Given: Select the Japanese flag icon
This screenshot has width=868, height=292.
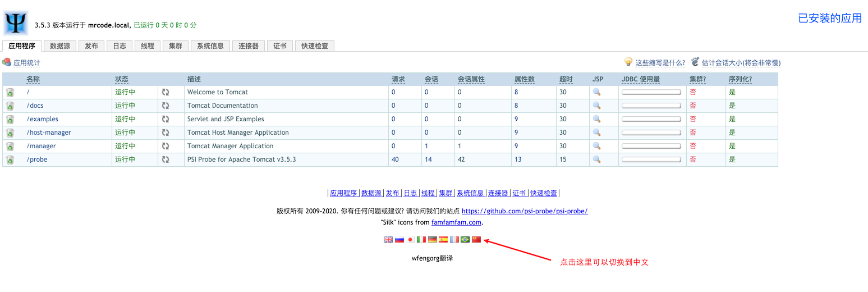Looking at the screenshot, I should [410, 239].
